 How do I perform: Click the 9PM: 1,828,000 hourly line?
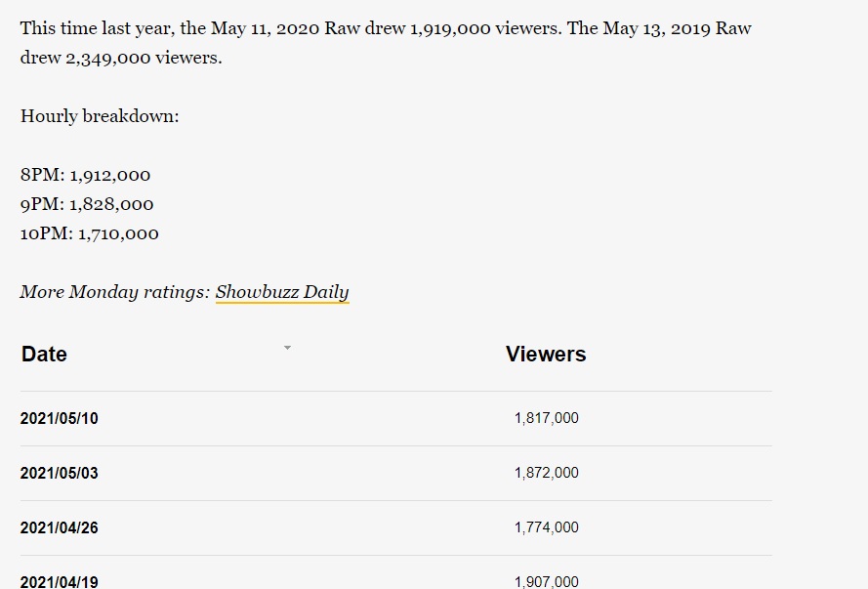pyautogui.click(x=87, y=205)
